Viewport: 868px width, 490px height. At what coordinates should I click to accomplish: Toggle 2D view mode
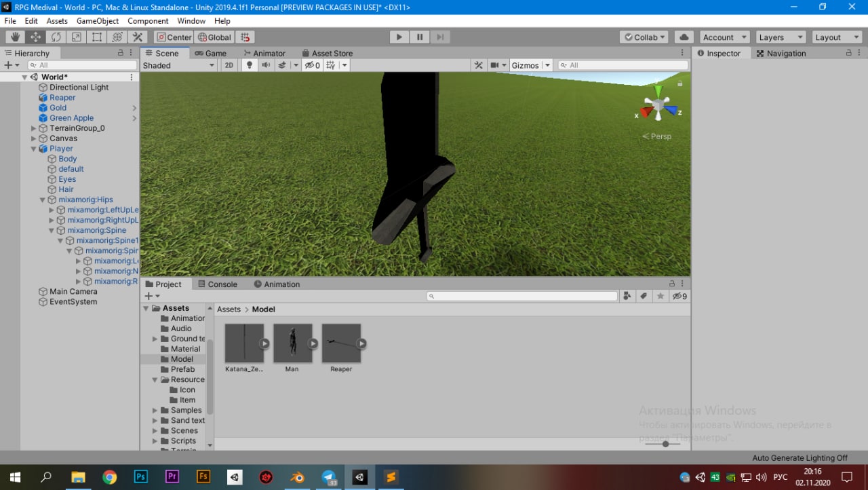[229, 65]
